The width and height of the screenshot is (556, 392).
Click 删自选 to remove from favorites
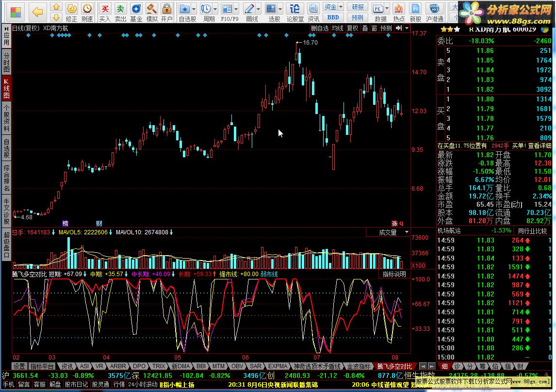[320, 28]
